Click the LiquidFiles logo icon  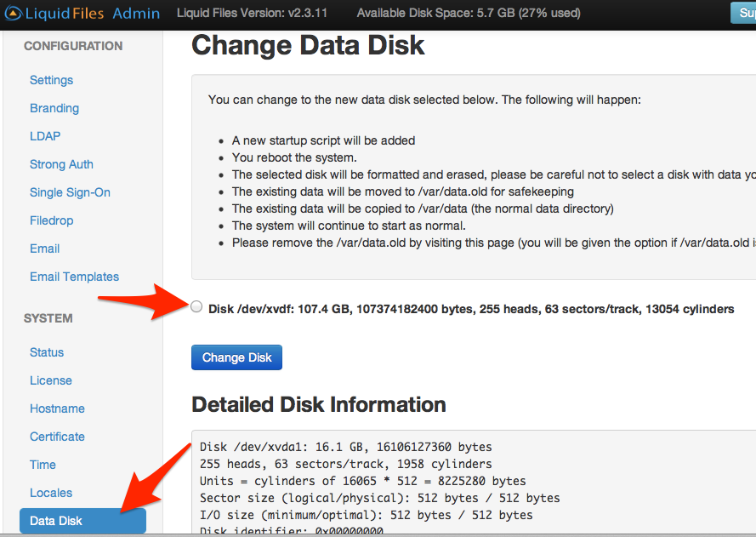tap(14, 13)
